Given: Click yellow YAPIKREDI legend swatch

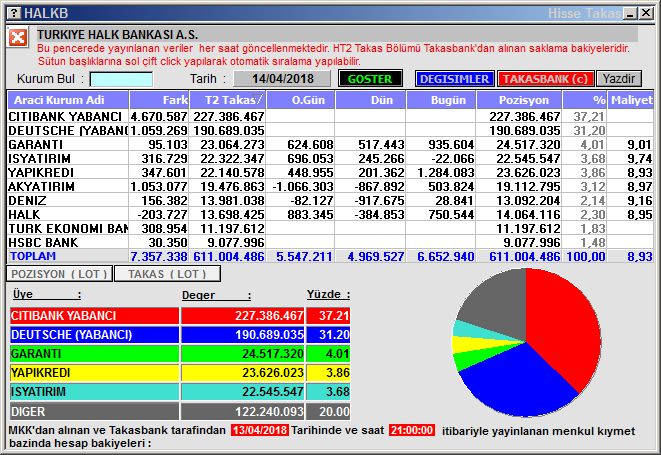Looking at the screenshot, I should [x=94, y=373].
